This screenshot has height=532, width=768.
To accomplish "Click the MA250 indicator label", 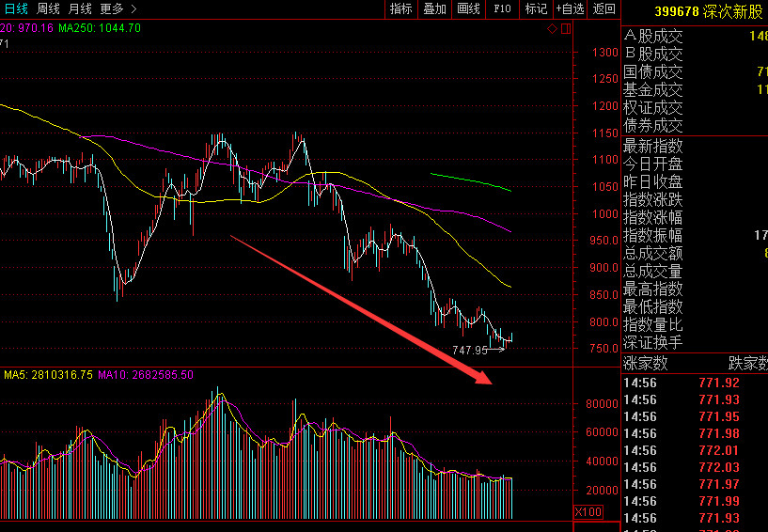I will 100,28.
